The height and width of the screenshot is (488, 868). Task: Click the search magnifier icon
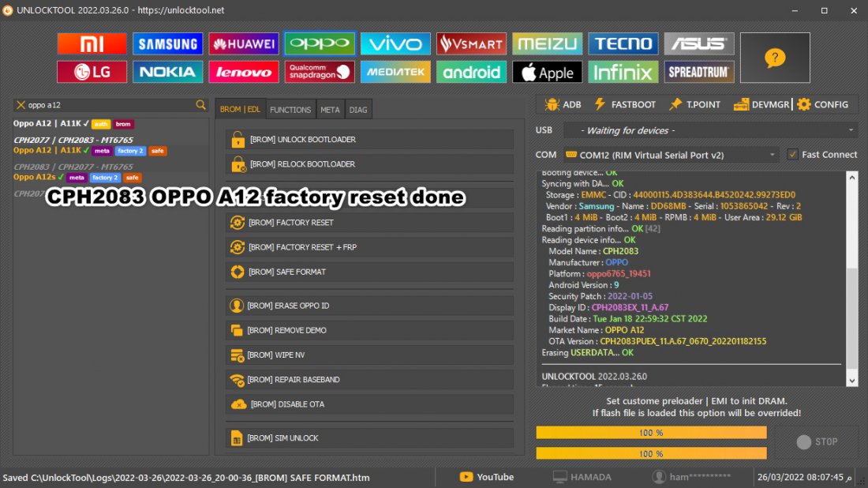click(200, 105)
